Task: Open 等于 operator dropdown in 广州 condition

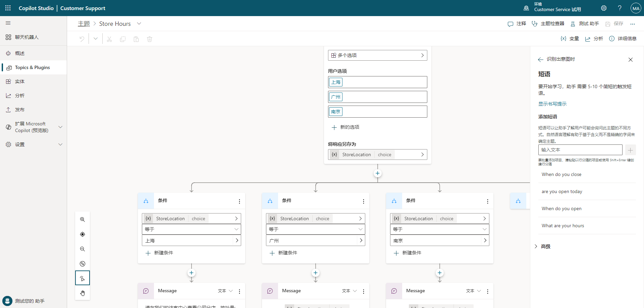Action: (316, 229)
